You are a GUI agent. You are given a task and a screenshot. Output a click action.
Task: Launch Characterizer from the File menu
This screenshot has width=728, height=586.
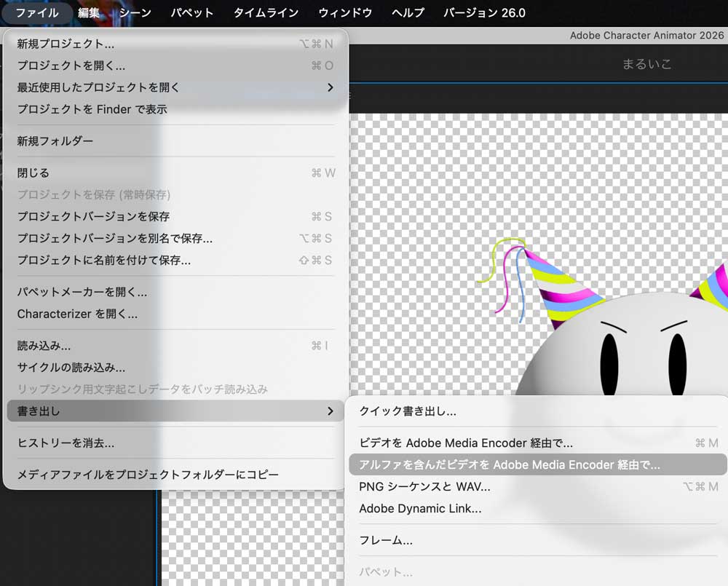coord(76,314)
